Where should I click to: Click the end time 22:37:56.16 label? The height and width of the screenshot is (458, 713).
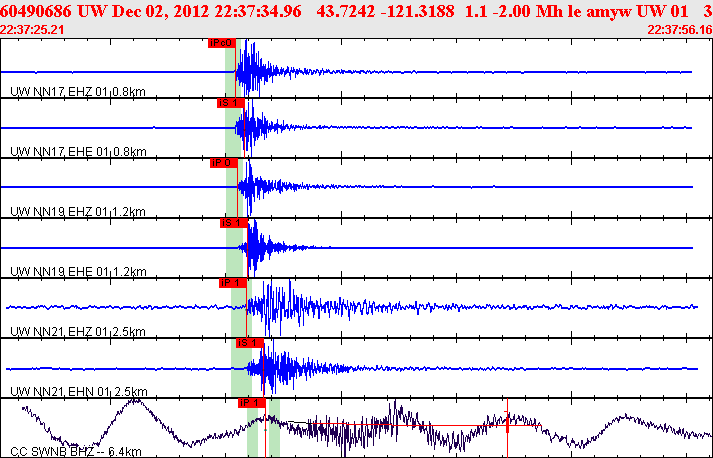[x=679, y=30]
